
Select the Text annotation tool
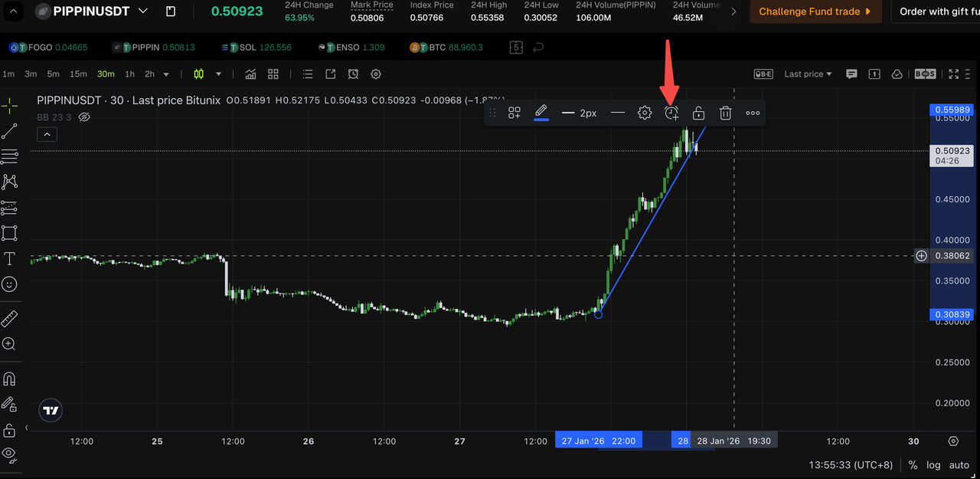click(9, 258)
